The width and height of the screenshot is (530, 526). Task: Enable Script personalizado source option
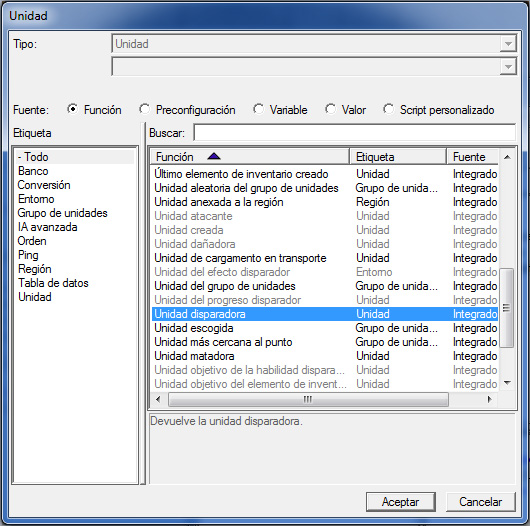[x=389, y=109]
